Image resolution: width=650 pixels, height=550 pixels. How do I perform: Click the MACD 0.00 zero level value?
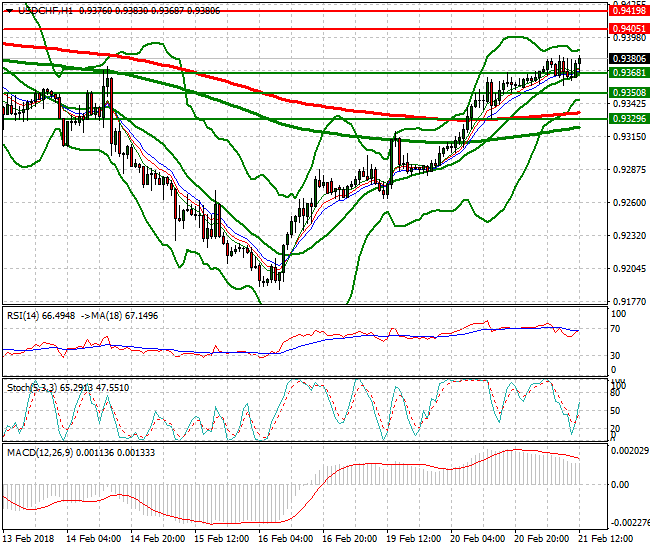coord(620,485)
